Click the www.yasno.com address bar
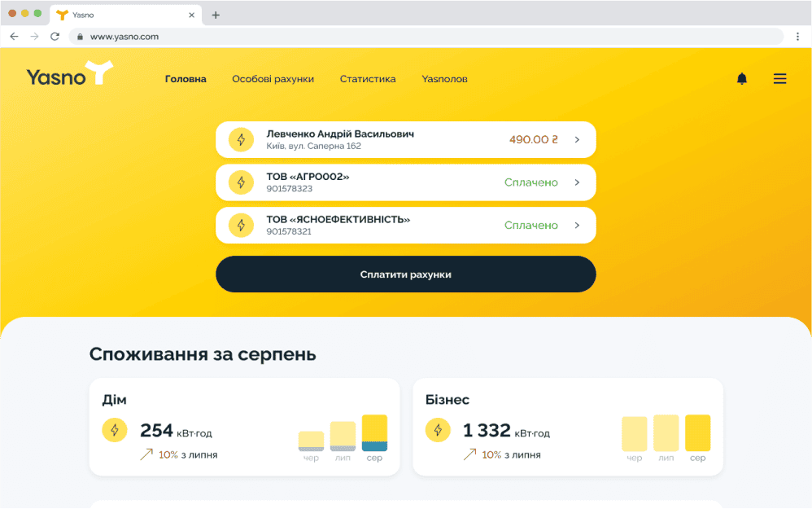 pyautogui.click(x=426, y=37)
